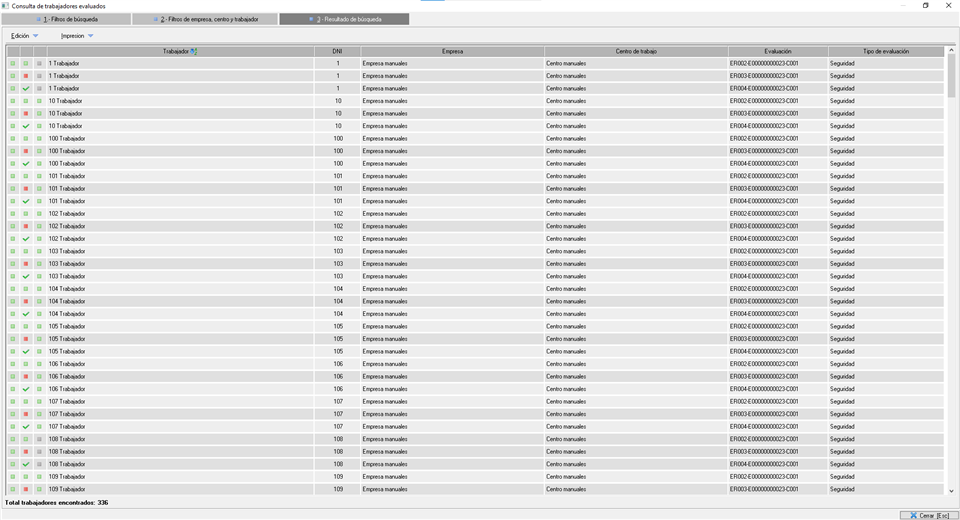Click green checkmark in 108 Trabajador ER004 row

[26, 464]
